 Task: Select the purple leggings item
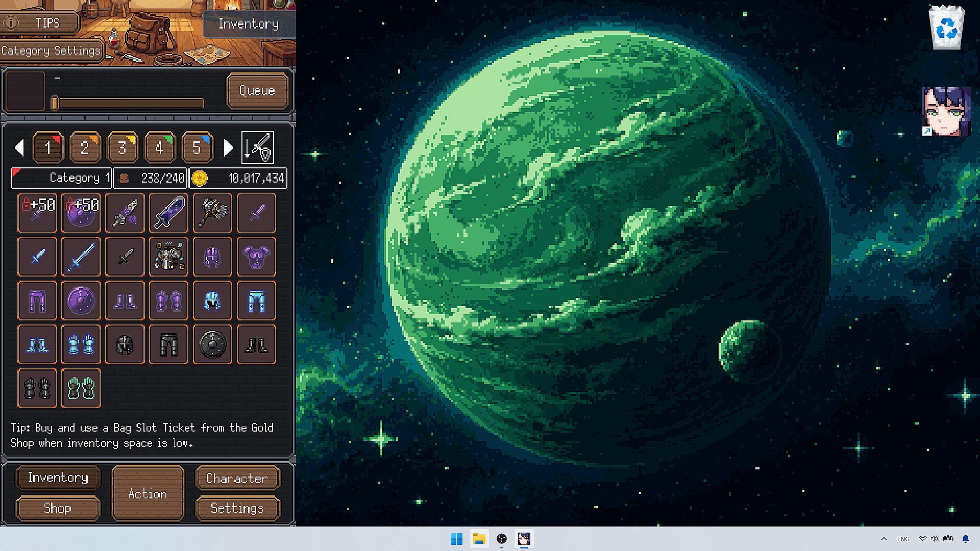37,300
